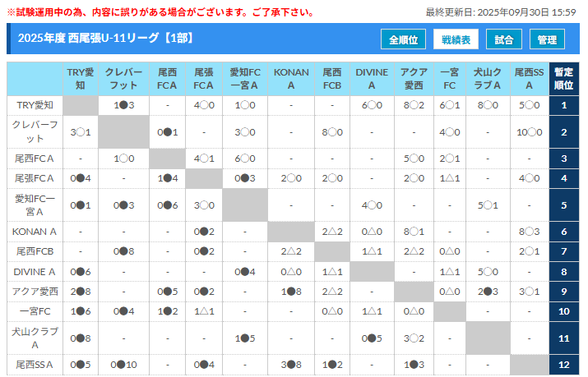Open the 5○1 score in 愛知FC一宮A row
Screen dimensions: 588x377
pos(489,205)
